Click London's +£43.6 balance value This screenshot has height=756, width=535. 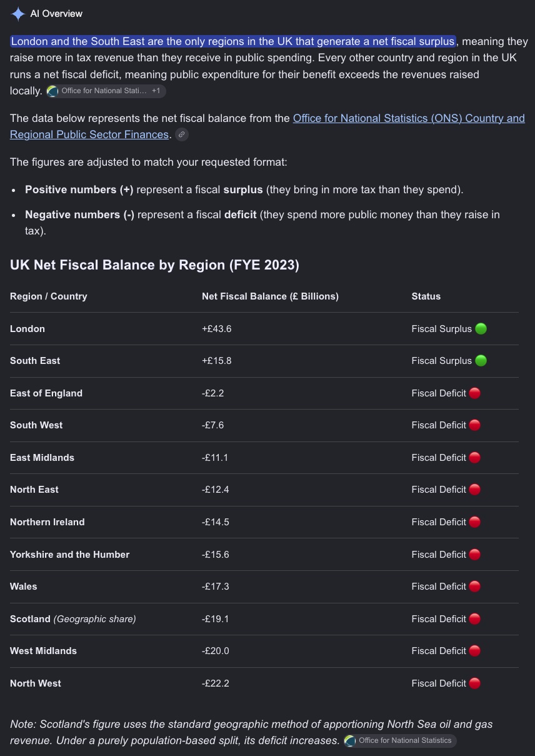pos(217,329)
